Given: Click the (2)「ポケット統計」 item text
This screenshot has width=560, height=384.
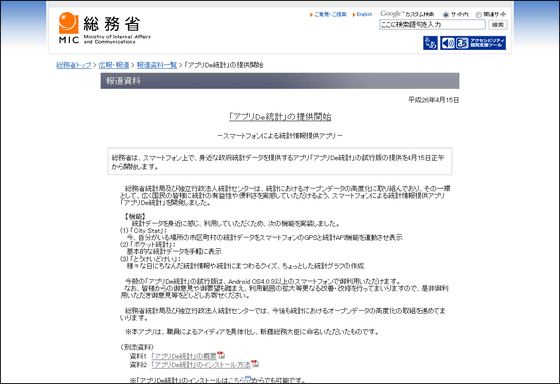Looking at the screenshot, I should click(x=148, y=245).
